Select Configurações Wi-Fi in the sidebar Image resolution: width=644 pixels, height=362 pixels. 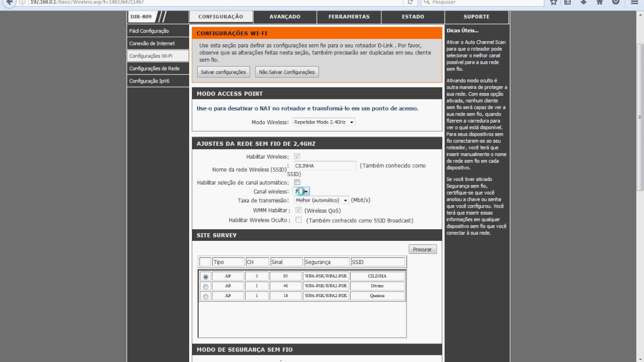(158, 56)
